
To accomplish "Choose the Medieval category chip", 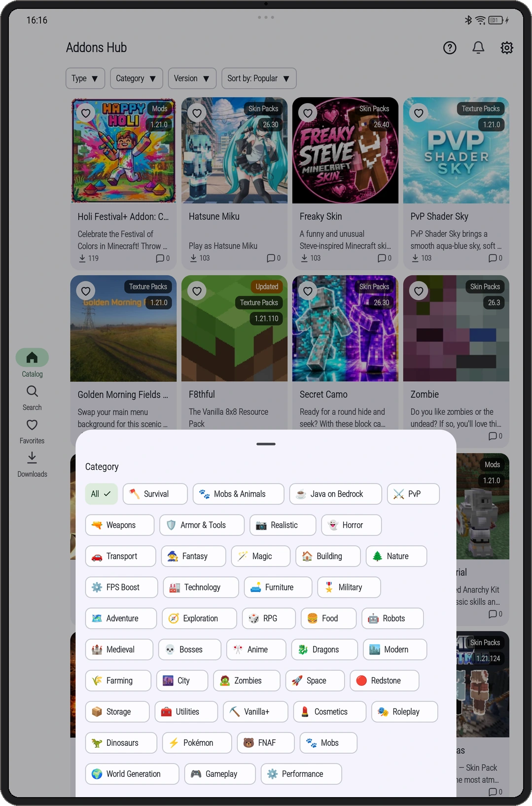I will [x=119, y=649].
